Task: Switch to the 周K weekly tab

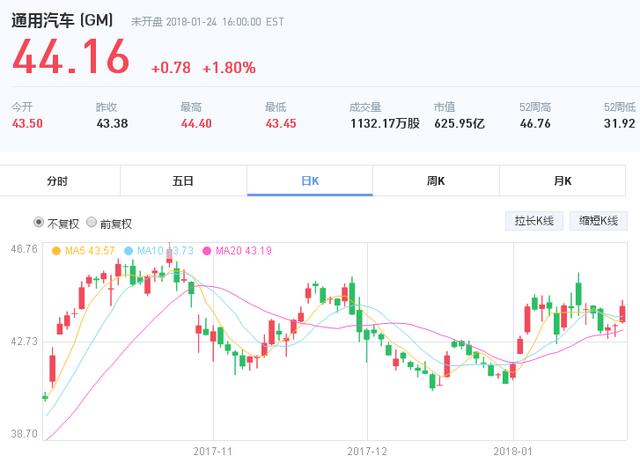Action: pos(436,181)
